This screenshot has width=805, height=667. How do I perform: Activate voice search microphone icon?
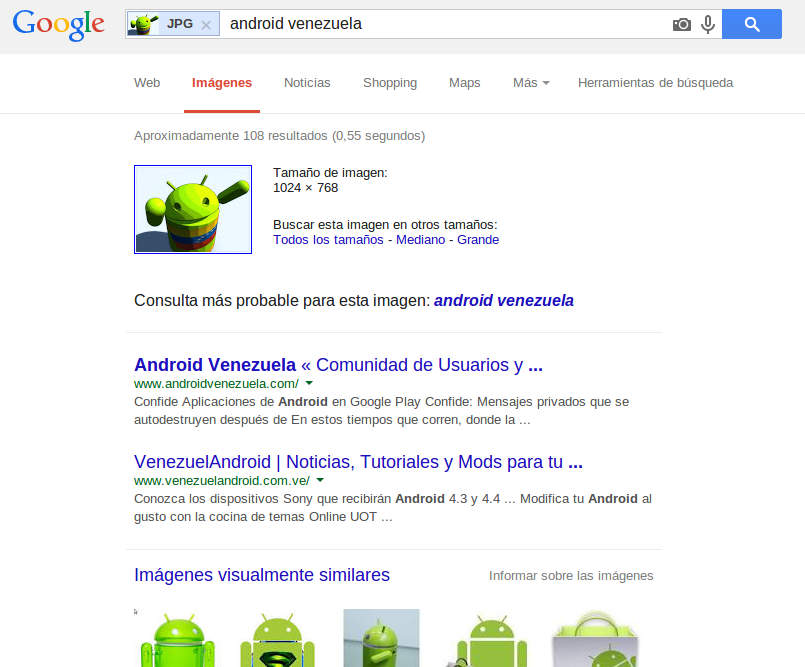(x=708, y=24)
